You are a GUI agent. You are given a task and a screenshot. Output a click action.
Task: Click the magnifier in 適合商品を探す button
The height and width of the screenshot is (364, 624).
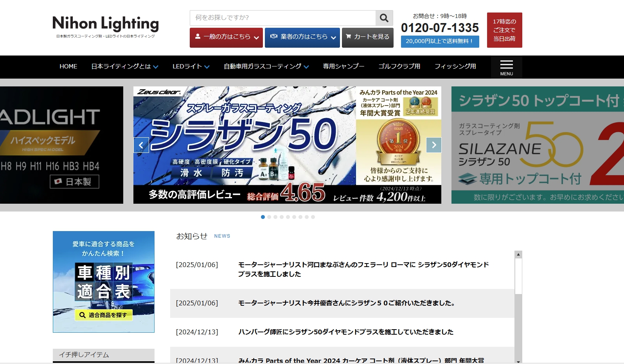pos(83,315)
